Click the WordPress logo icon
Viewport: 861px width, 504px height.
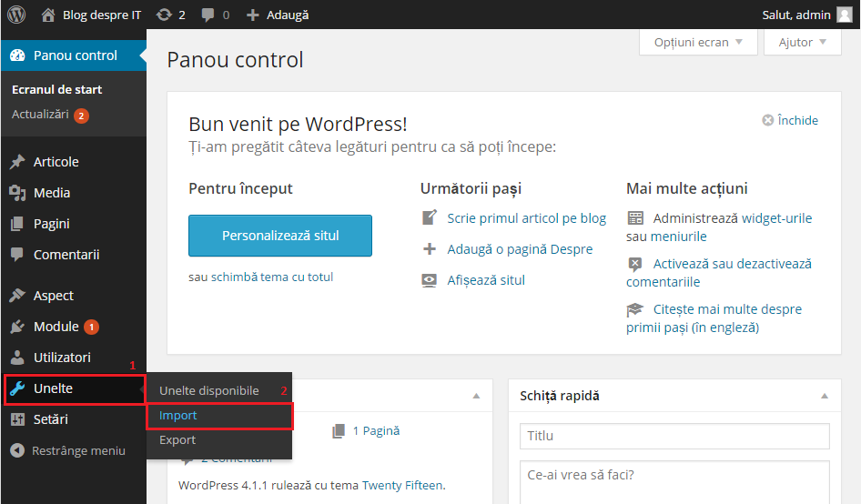tap(16, 15)
